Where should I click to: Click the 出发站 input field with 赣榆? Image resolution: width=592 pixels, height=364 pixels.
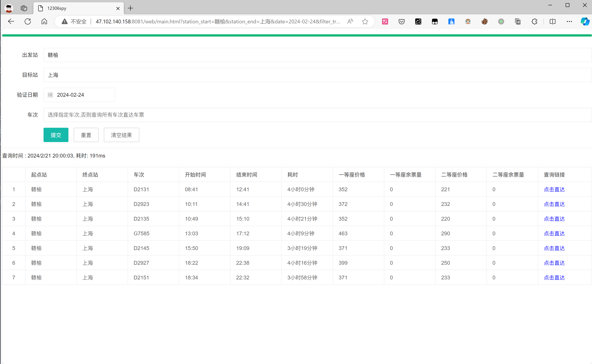(x=317, y=55)
